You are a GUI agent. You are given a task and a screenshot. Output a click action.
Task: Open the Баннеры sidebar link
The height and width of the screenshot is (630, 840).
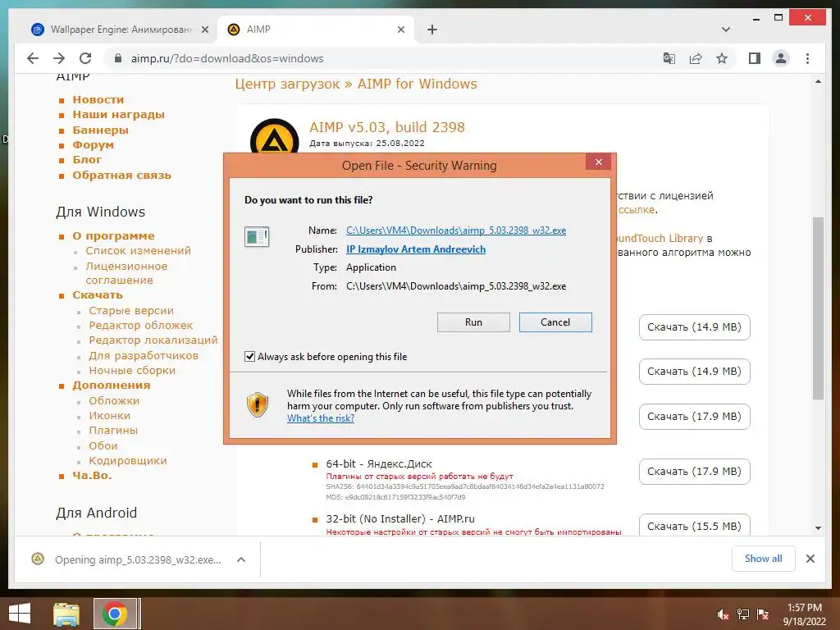tap(100, 130)
